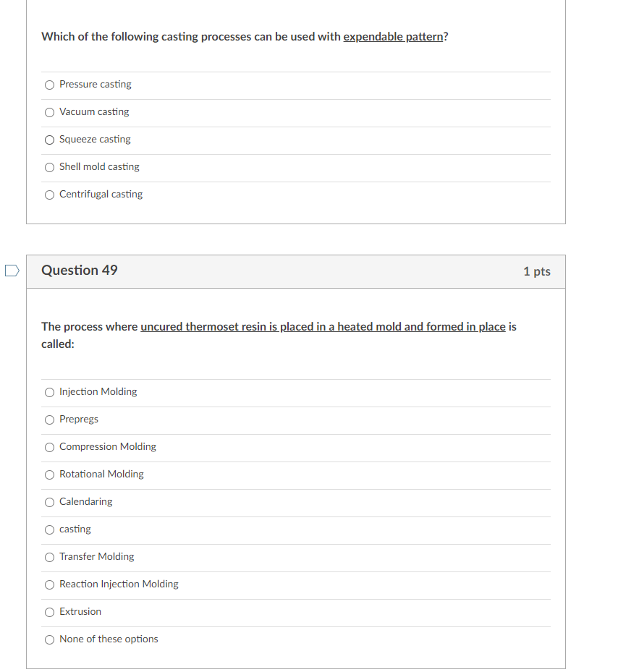This screenshot has width=618, height=672.
Task: Select Compression Molding as the answer
Action: click(x=49, y=447)
